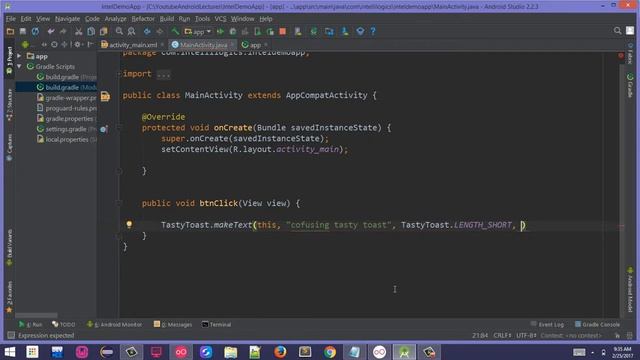Open the Build menu
The width and height of the screenshot is (640, 360).
167,19
